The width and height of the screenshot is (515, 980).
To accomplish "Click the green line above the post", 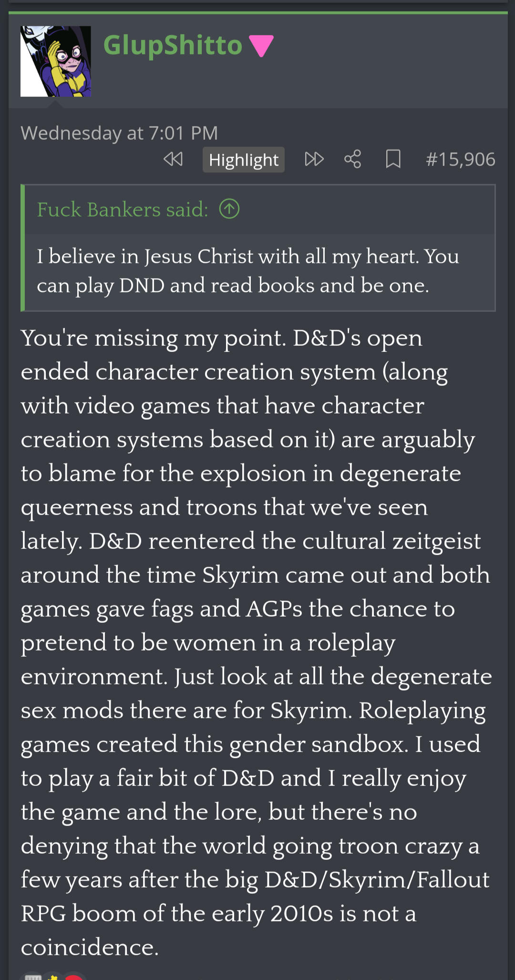I will click(258, 12).
